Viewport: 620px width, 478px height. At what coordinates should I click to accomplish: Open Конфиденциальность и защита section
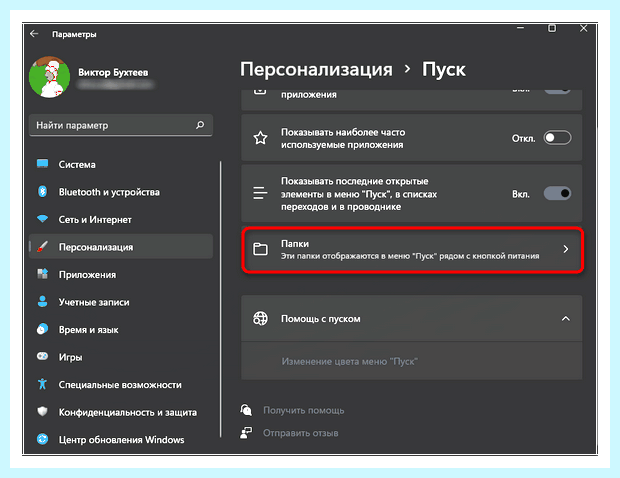click(x=121, y=412)
